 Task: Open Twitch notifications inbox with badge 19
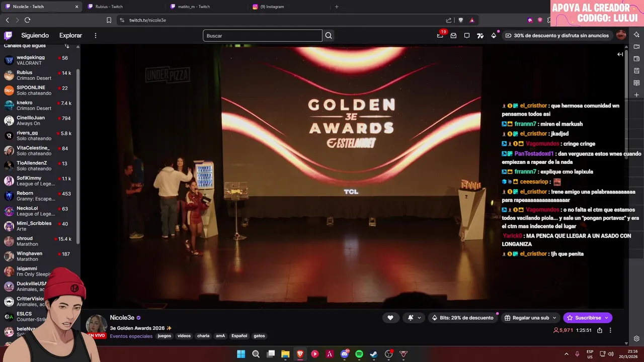point(440,36)
